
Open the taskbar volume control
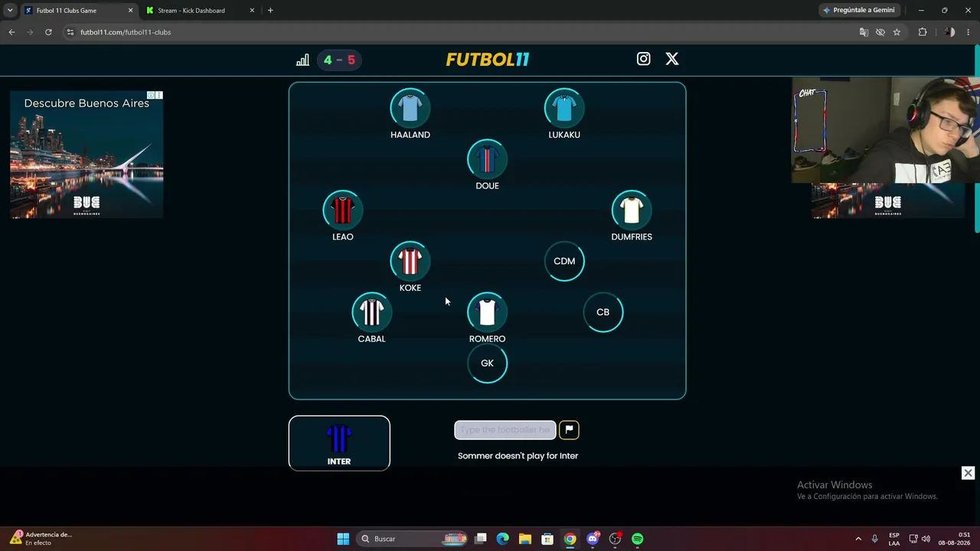(x=926, y=539)
